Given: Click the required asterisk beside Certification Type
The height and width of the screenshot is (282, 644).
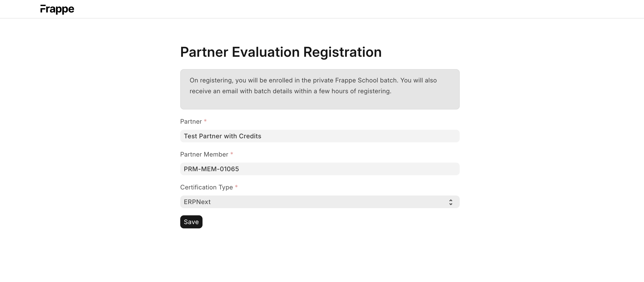Looking at the screenshot, I should coord(236,186).
